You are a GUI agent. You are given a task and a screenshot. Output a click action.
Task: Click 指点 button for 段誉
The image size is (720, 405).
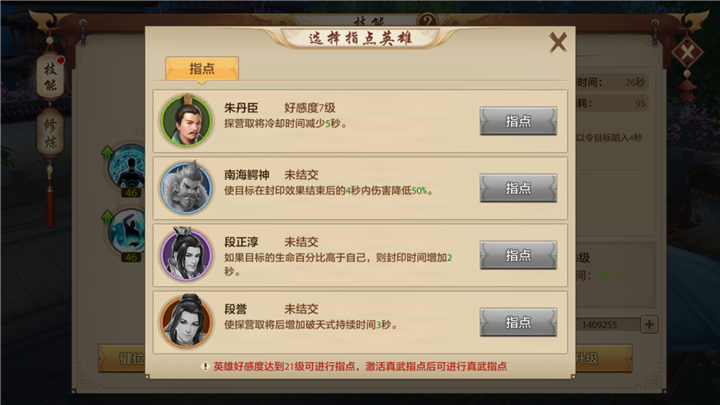click(x=518, y=322)
